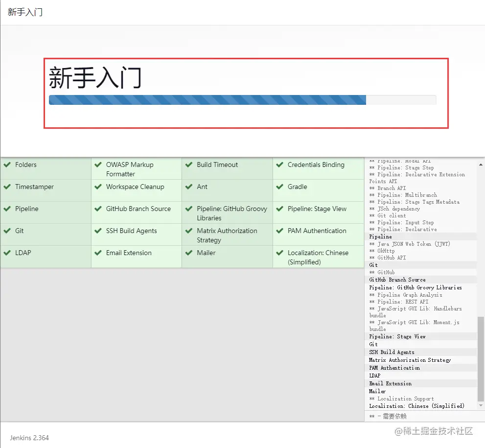Viewport: 485px width, 448px height.
Task: Click the checkmark next to Localization: Chinese (Simplified) cell
Action: point(279,253)
